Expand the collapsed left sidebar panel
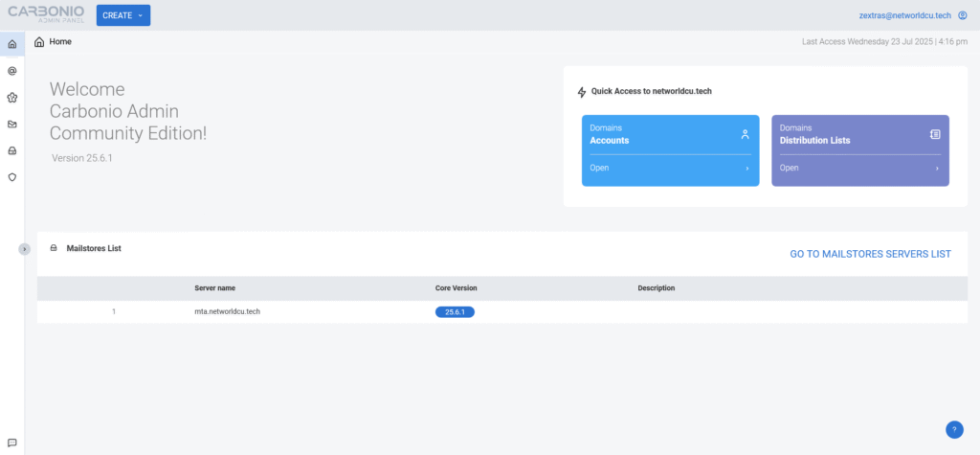The width and height of the screenshot is (980, 455). click(25, 248)
